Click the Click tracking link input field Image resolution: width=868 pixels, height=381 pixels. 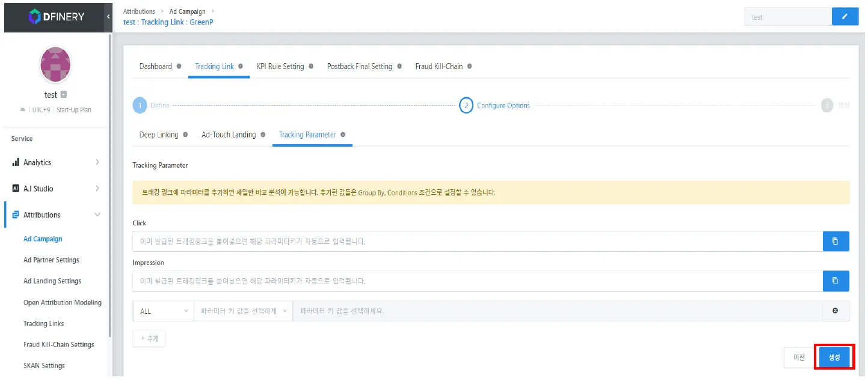click(478, 241)
